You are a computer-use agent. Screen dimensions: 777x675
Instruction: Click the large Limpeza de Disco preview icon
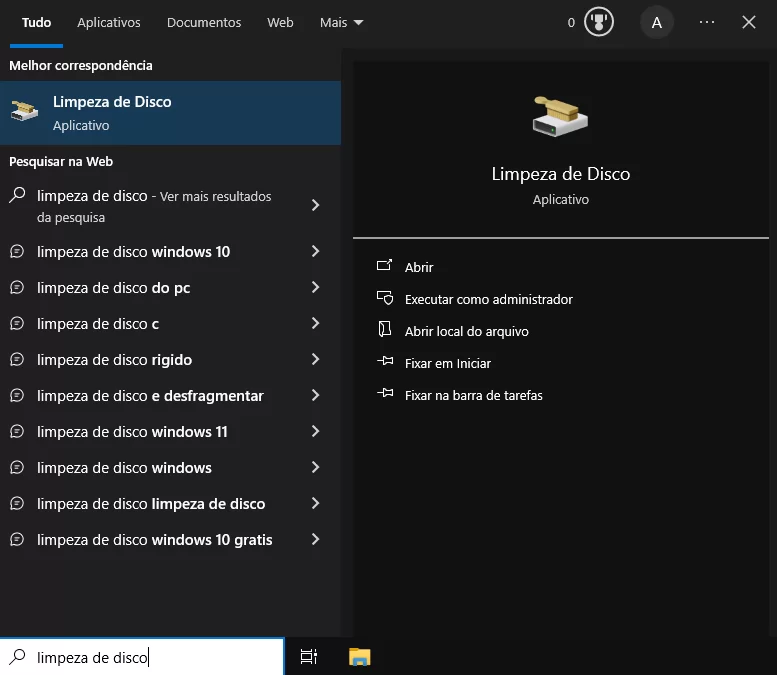click(560, 117)
